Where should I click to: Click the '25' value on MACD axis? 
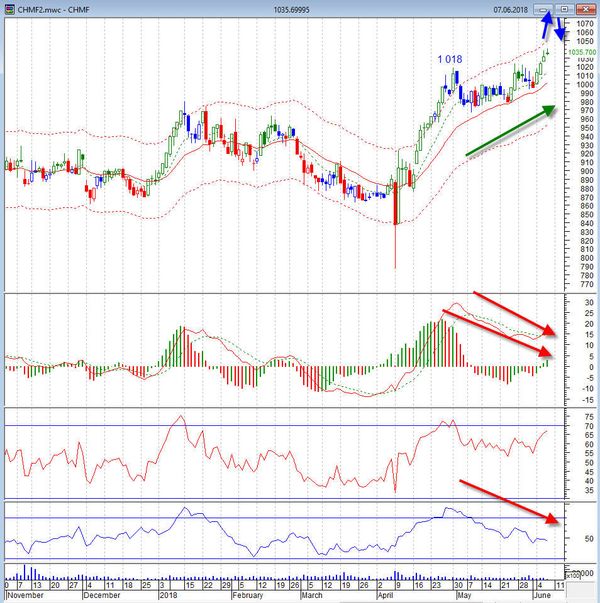pyautogui.click(x=589, y=313)
